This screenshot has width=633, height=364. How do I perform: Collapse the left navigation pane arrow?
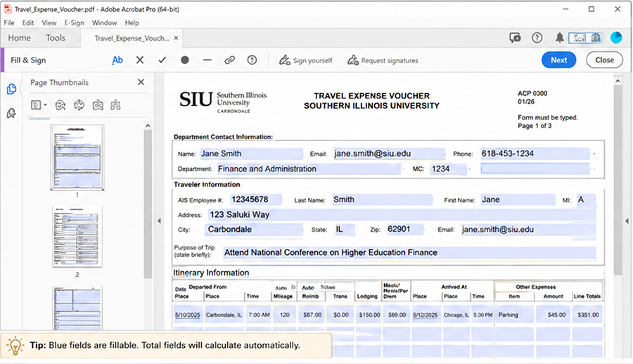[x=159, y=221]
